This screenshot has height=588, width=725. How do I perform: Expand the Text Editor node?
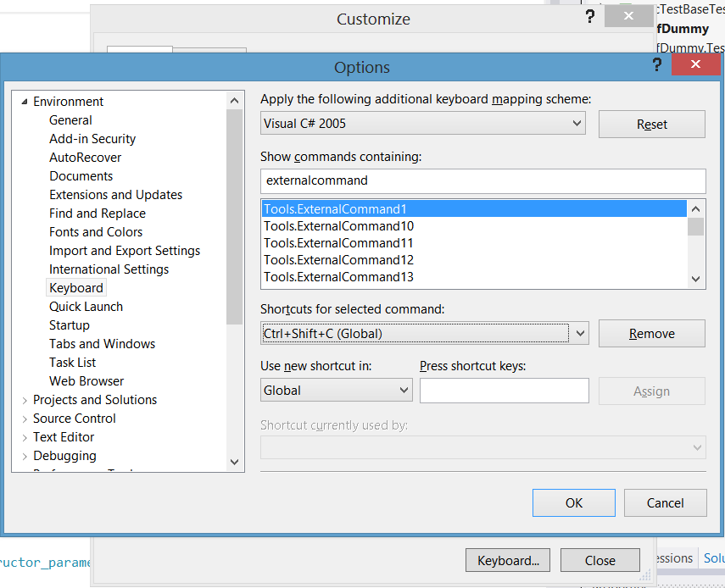pyautogui.click(x=25, y=437)
